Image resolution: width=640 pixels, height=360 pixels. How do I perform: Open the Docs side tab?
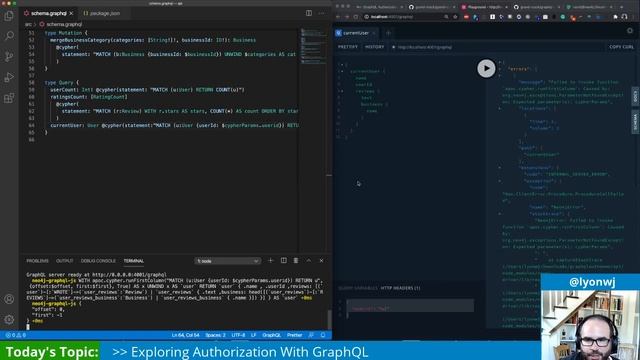[635, 96]
